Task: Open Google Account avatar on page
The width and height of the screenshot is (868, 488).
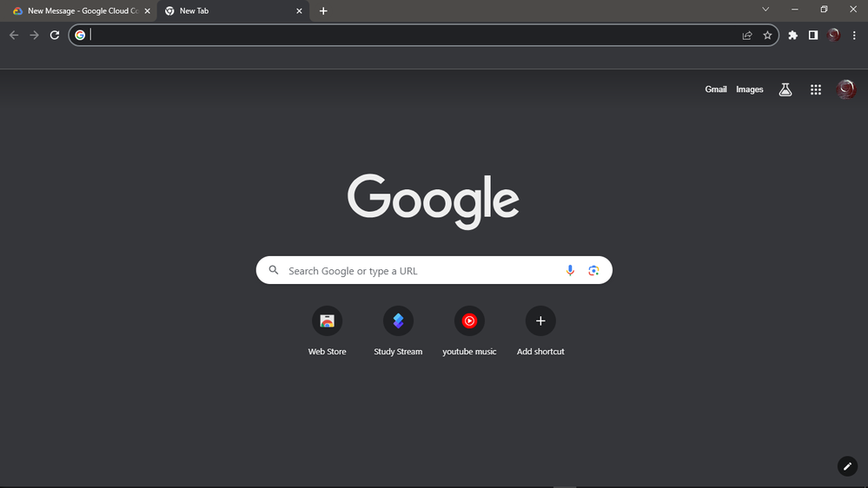Action: [846, 89]
